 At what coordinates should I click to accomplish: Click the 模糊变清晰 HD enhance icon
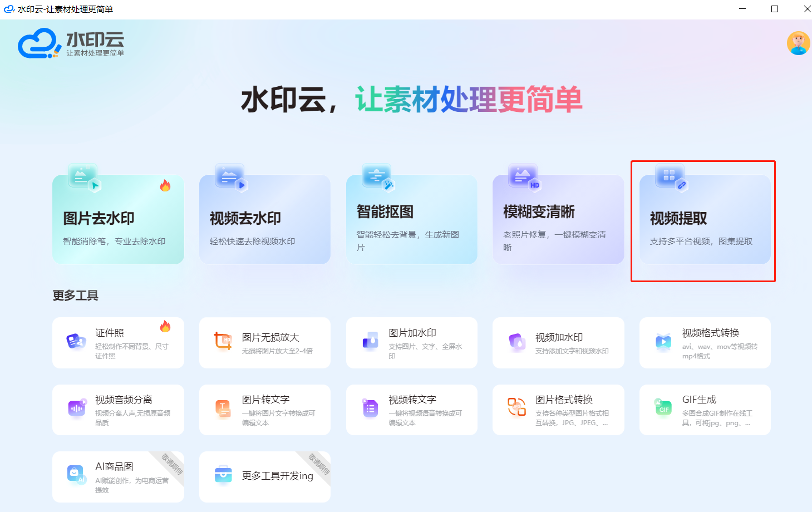click(x=525, y=177)
